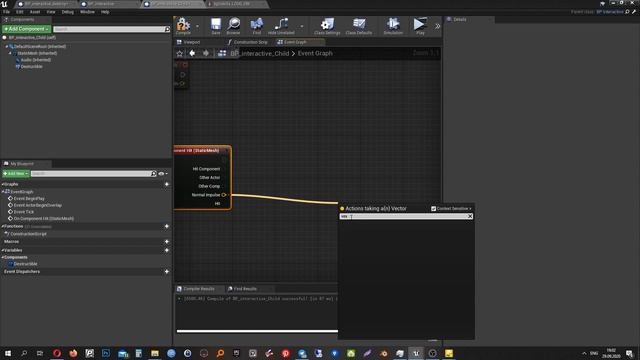Click the graph grid icon beside breadcrumb

(x=222, y=53)
